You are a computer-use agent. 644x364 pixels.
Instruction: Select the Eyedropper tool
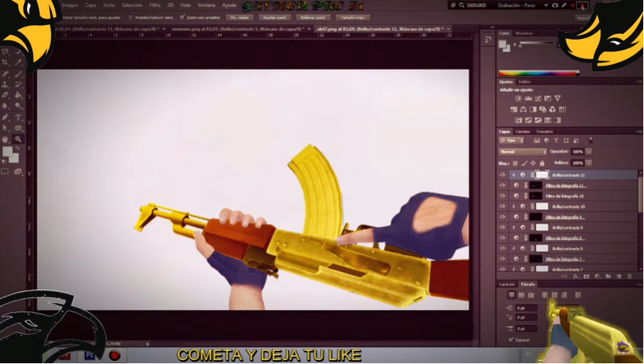pyautogui.click(x=19, y=62)
